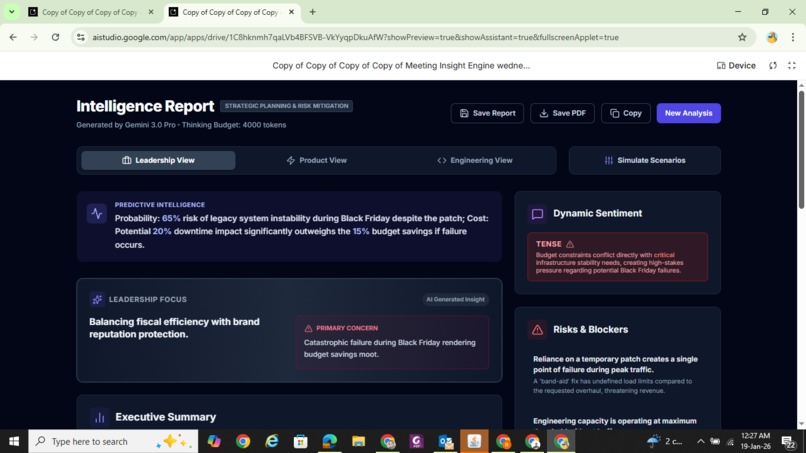Click the weather widget in taskbar
The height and width of the screenshot is (453, 806).
point(665,441)
